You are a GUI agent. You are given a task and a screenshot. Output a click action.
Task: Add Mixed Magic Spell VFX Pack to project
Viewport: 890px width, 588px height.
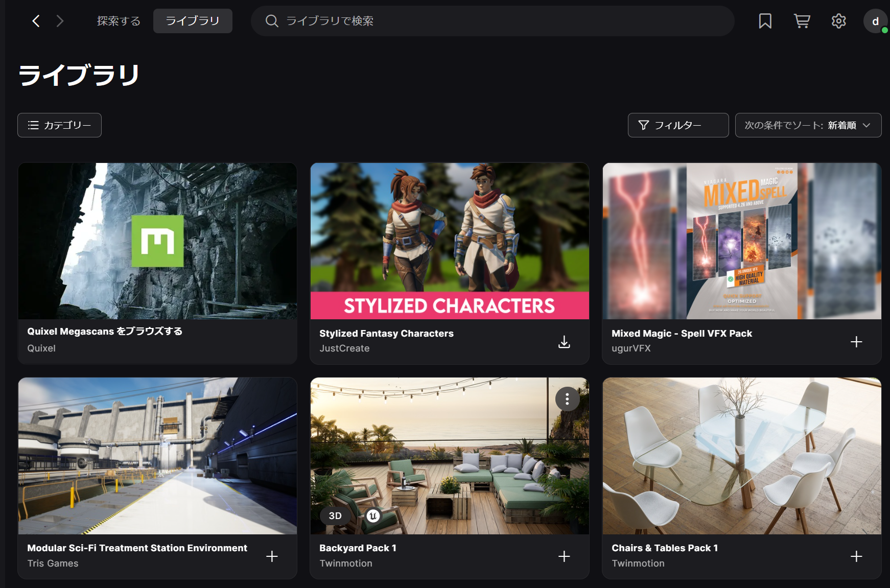(856, 342)
